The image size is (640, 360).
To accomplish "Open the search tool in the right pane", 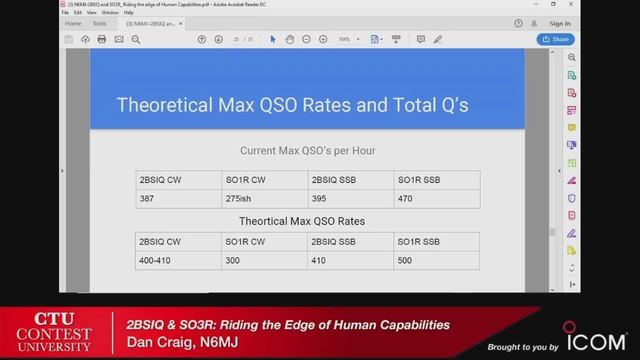I will 571,58.
